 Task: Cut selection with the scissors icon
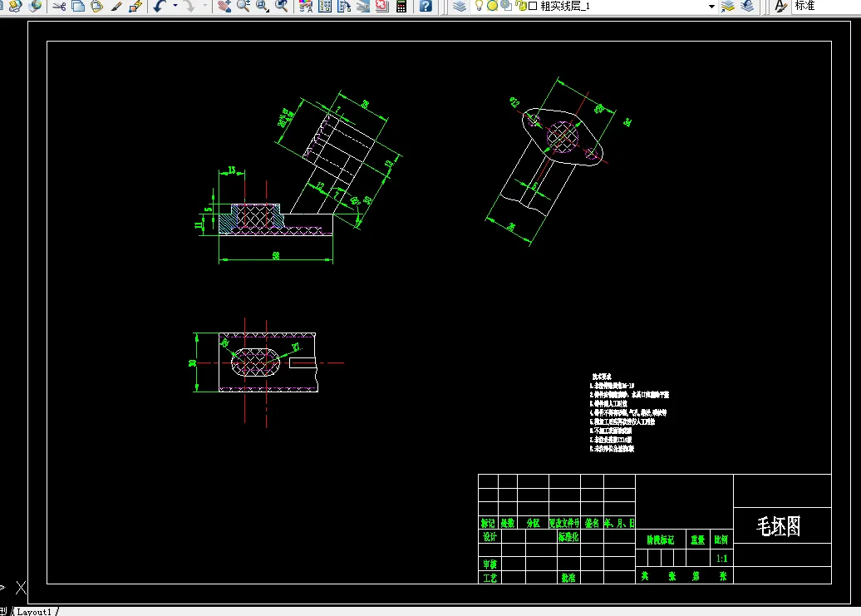pyautogui.click(x=59, y=6)
